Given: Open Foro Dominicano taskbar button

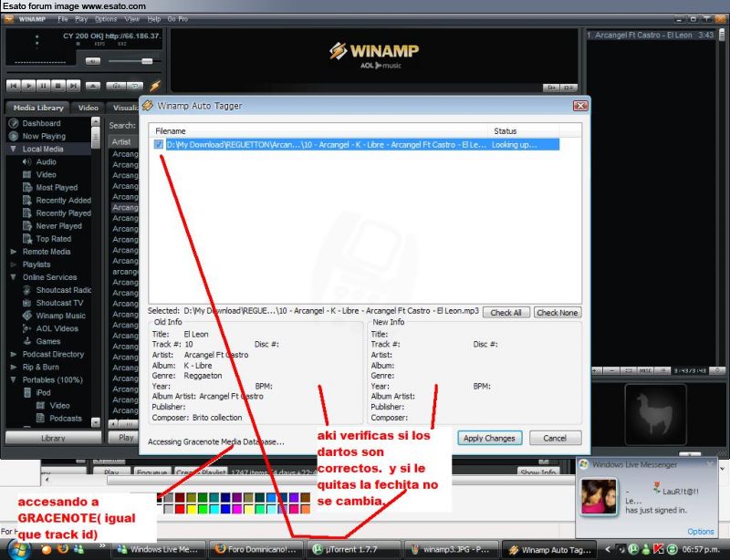Looking at the screenshot, I should point(255,549).
